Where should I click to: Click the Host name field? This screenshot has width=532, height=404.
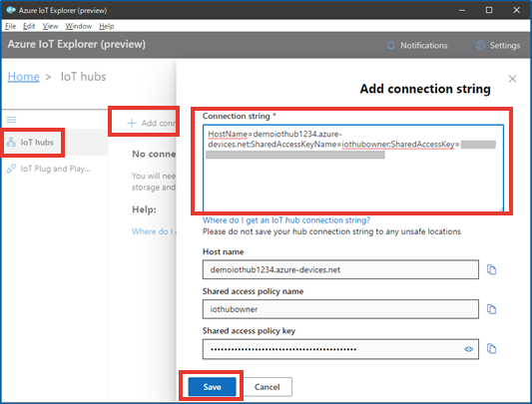(x=340, y=269)
